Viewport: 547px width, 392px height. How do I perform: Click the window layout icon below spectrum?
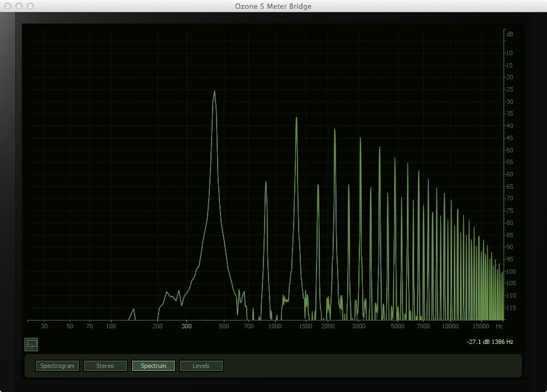(x=31, y=345)
